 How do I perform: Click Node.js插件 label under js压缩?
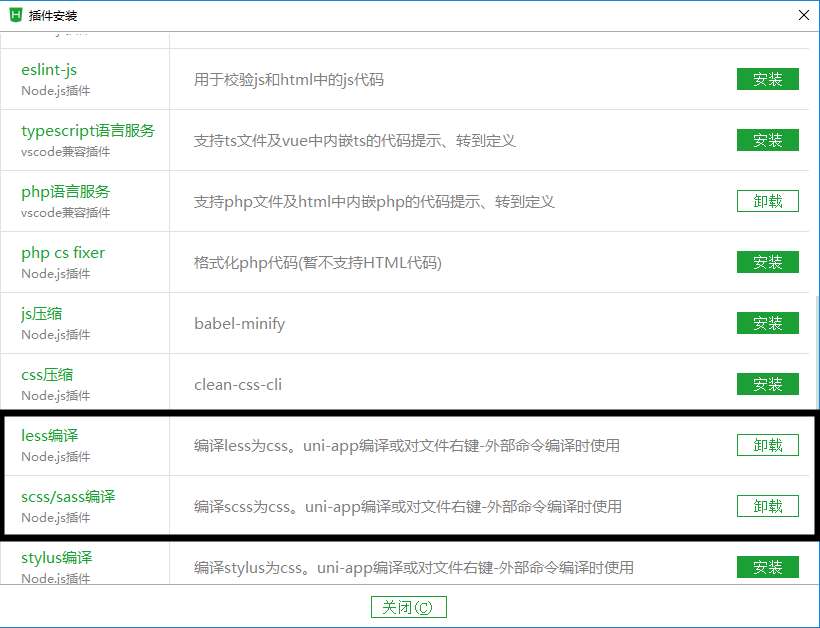point(55,335)
